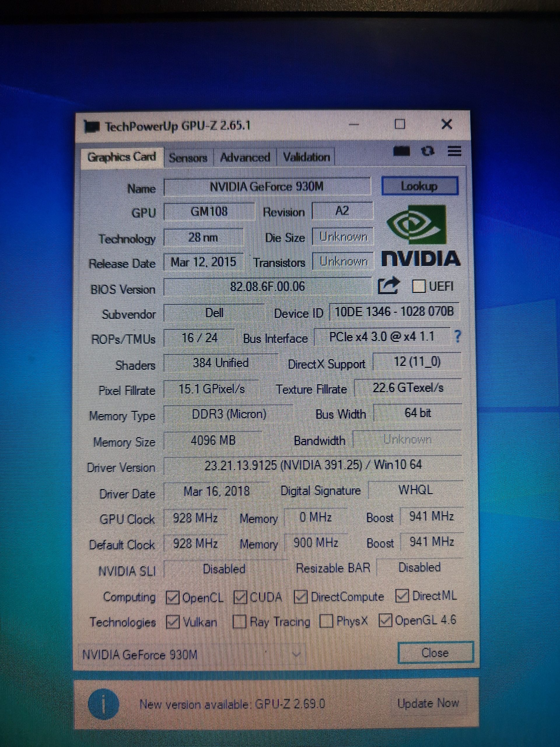560x747 pixels.
Task: Toggle the CUDA checkbox
Action: tap(240, 597)
